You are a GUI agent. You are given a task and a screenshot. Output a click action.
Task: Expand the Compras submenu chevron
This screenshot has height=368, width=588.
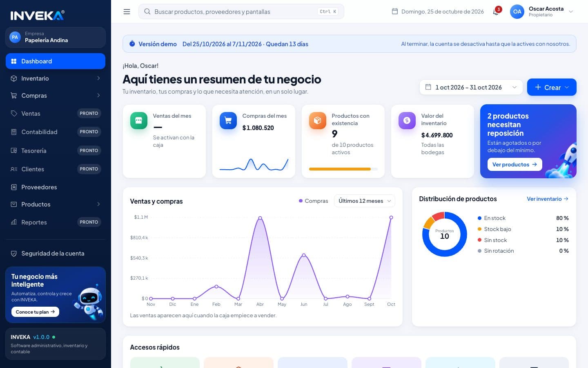click(98, 95)
